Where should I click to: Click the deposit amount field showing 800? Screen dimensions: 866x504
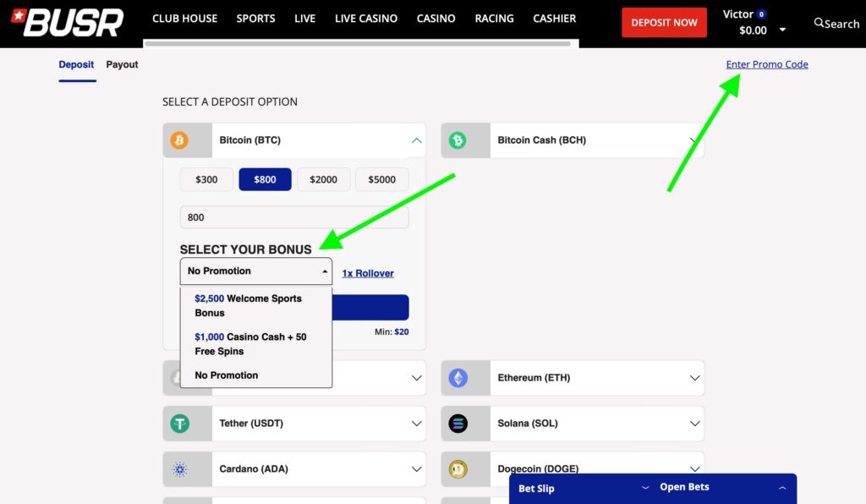click(x=294, y=217)
